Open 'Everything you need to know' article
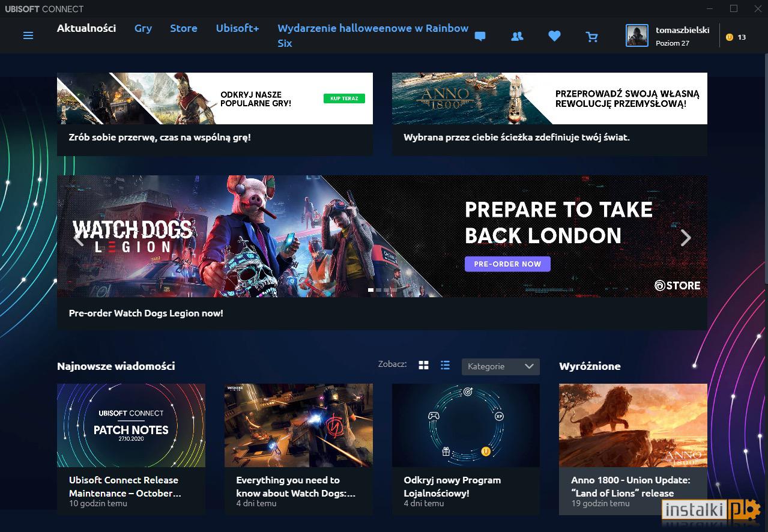Screen dimensions: 768x532 296,486
